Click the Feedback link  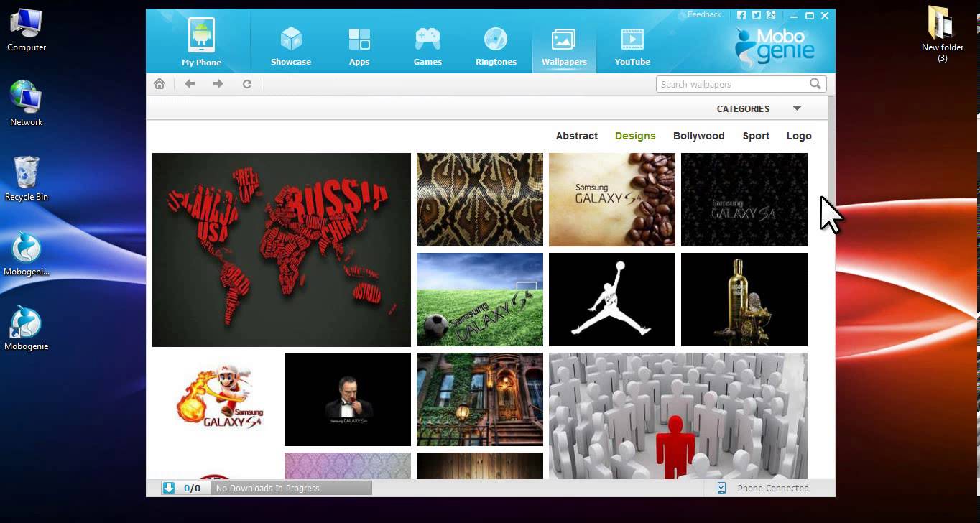(703, 14)
